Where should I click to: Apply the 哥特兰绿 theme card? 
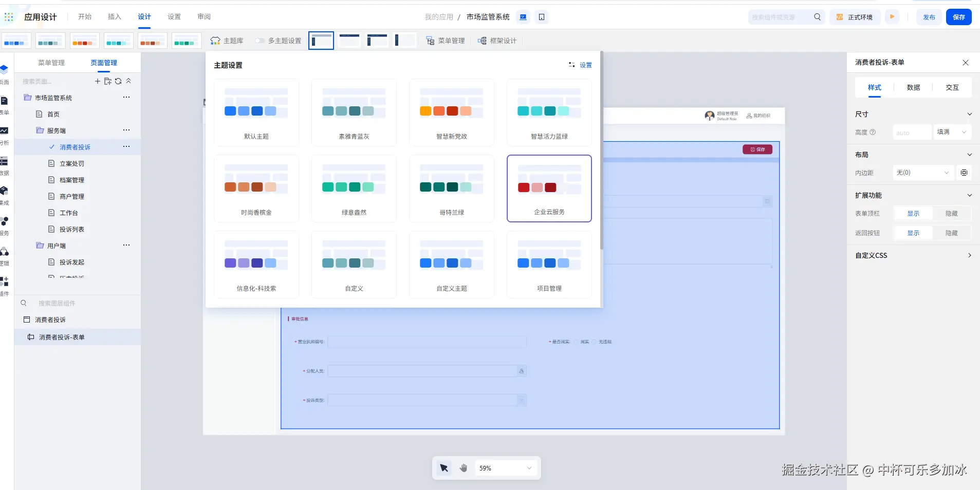click(x=452, y=189)
